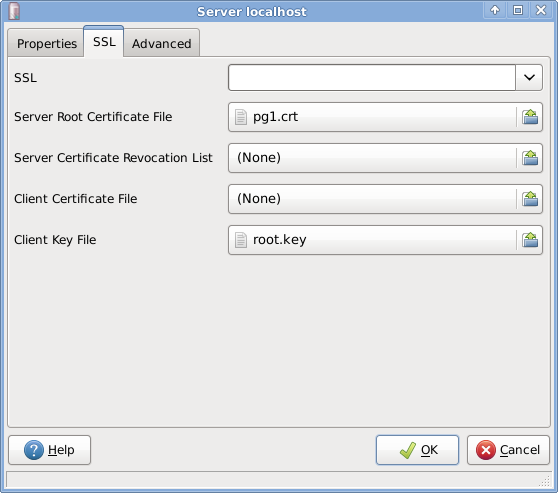Click browse icon next to root.key
The image size is (558, 493).
530,240
